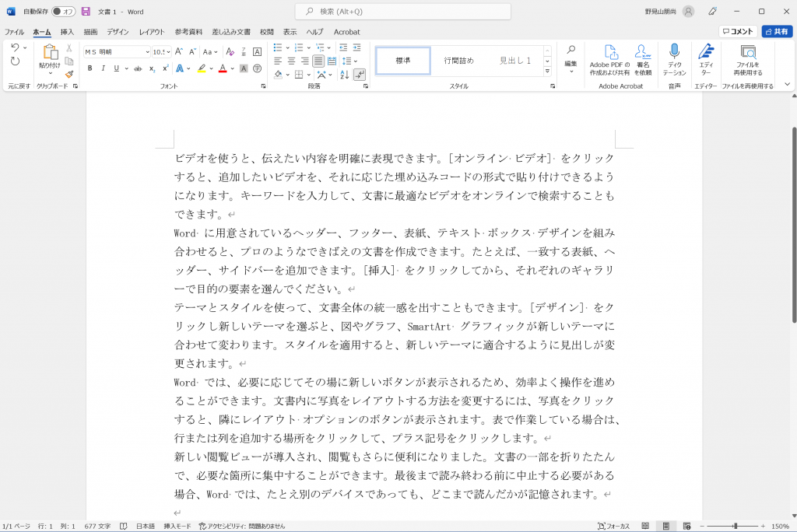Click the distributed alignment icon
Image resolution: width=797 pixels, height=532 pixels.
[x=332, y=61]
